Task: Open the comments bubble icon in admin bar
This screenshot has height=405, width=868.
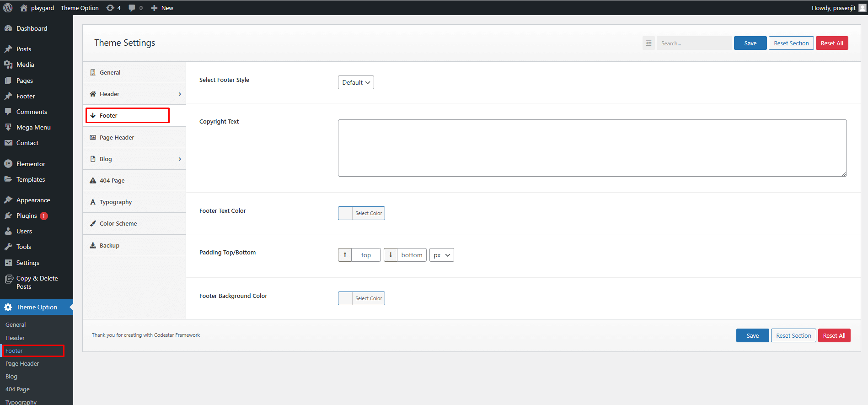Action: (132, 8)
